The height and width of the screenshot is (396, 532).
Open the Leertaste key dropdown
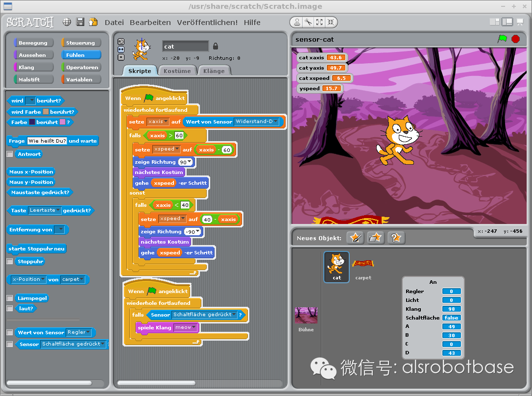[x=45, y=210]
